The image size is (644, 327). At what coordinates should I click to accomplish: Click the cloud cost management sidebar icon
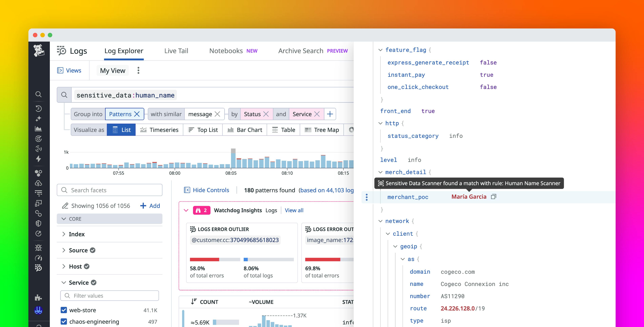(x=38, y=183)
